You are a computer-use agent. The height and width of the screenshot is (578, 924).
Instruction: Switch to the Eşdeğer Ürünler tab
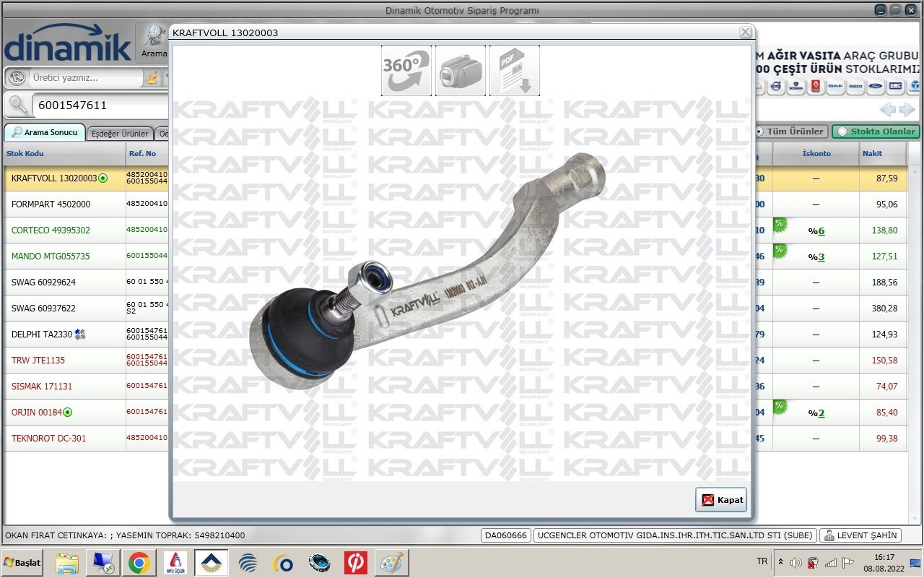120,134
